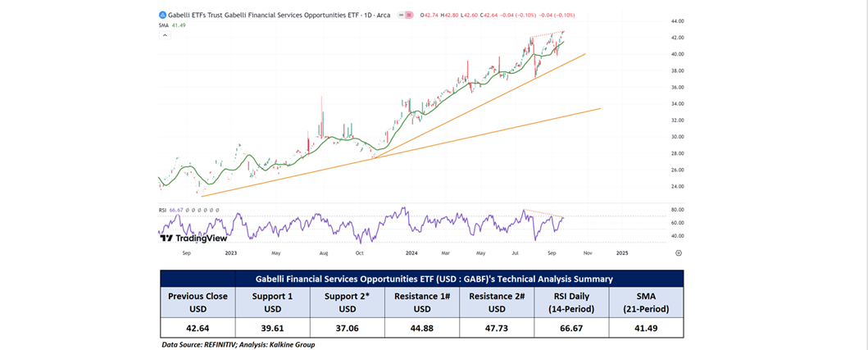Collapse the indicator legend with the chevron button
Viewport: 868px width, 350px height.
pos(165,35)
